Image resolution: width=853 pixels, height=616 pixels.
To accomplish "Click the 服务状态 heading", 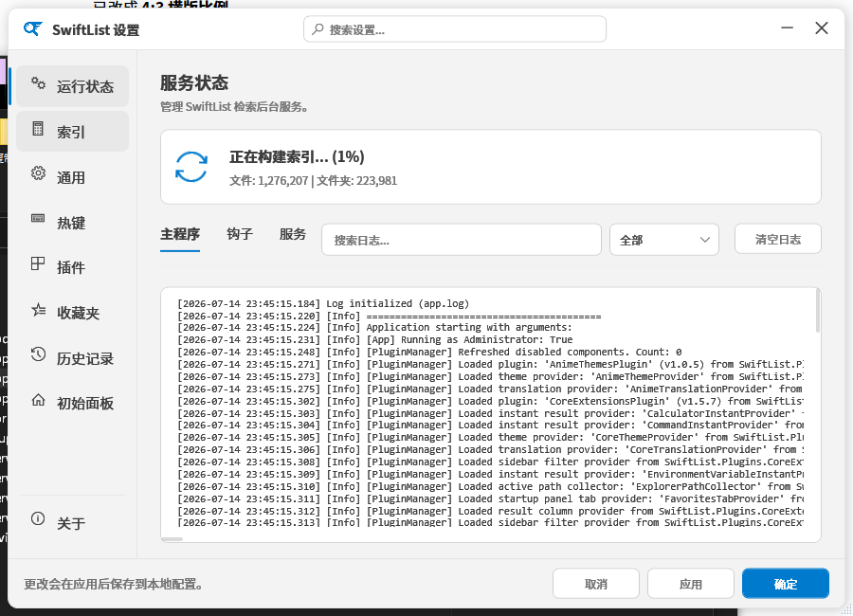I will (194, 82).
